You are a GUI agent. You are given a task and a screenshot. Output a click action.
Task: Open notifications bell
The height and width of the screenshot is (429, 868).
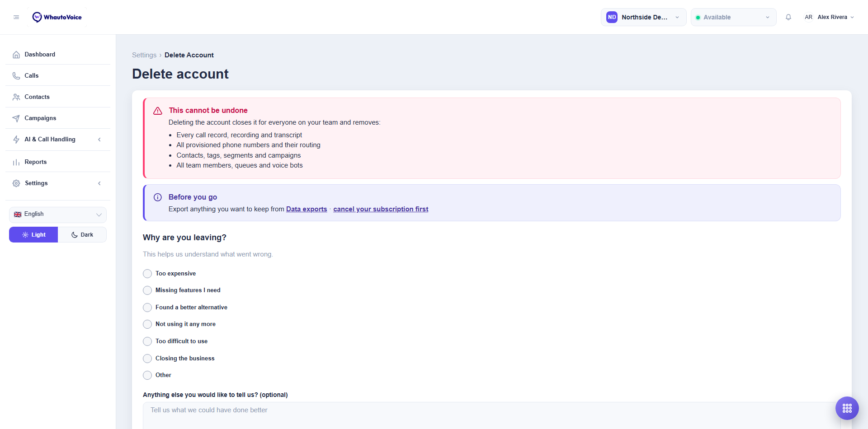point(788,17)
